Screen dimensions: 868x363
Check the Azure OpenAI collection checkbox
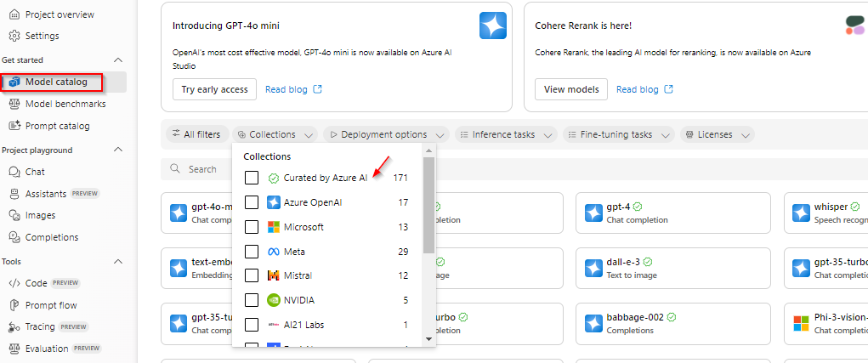pos(252,202)
